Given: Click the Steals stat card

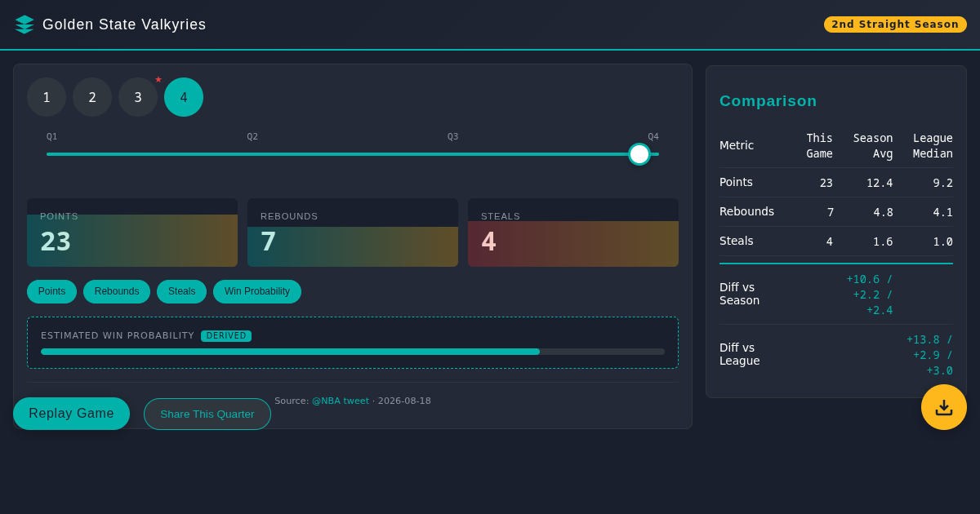Looking at the screenshot, I should click(x=573, y=233).
